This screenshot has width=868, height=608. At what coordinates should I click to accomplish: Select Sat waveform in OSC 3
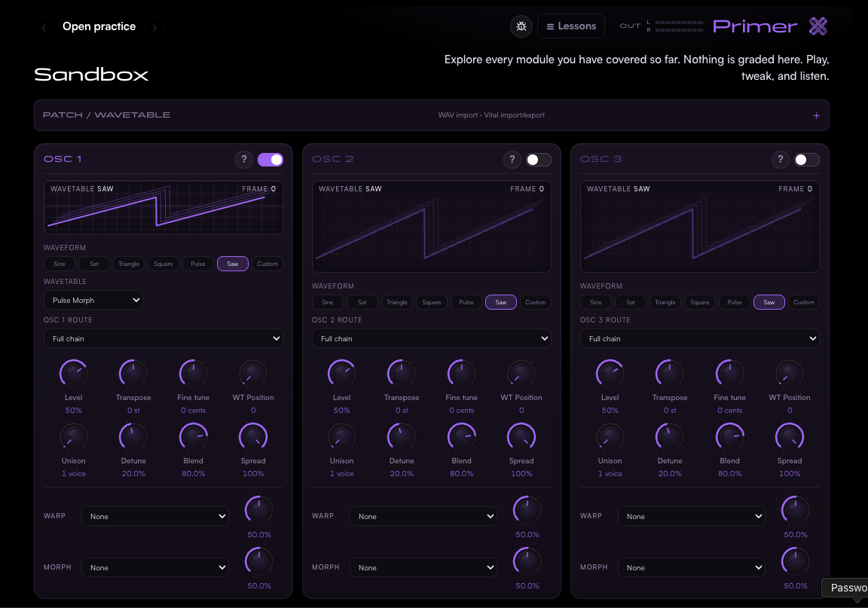[631, 302]
